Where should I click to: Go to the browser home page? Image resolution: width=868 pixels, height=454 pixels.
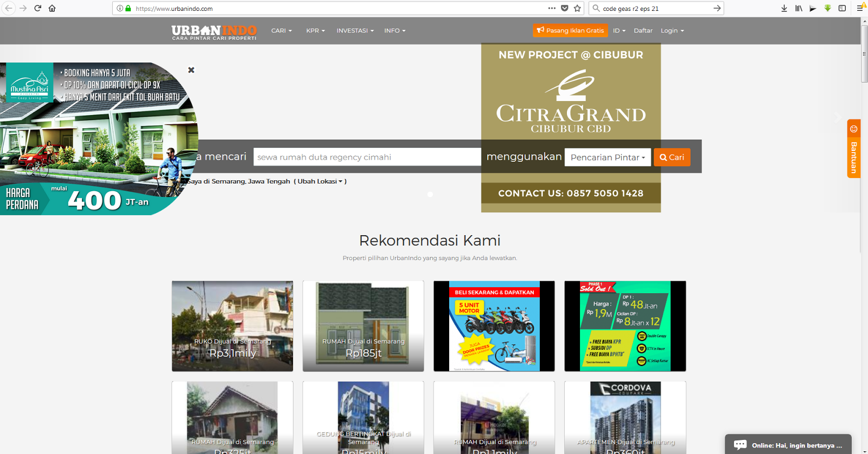(x=52, y=8)
